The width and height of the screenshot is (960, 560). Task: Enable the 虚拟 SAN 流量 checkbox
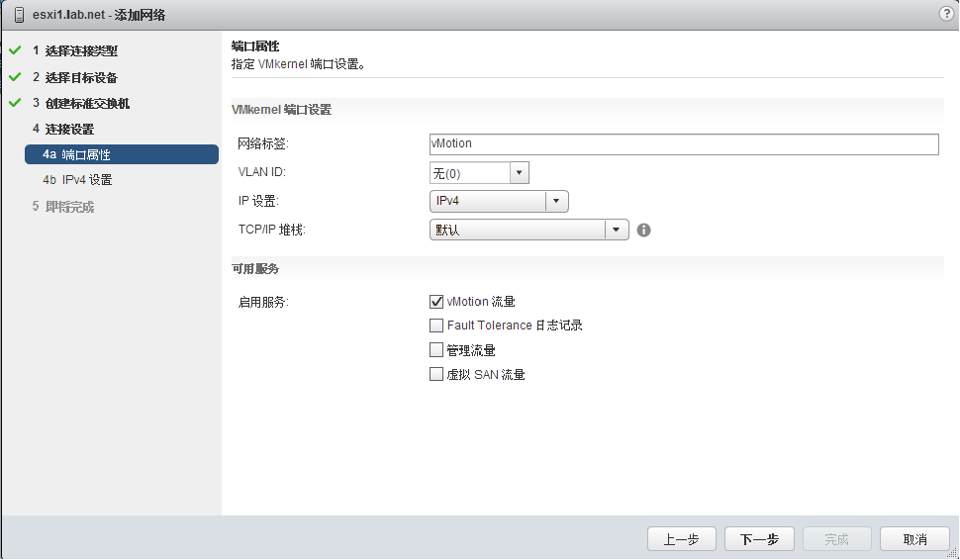[x=436, y=374]
